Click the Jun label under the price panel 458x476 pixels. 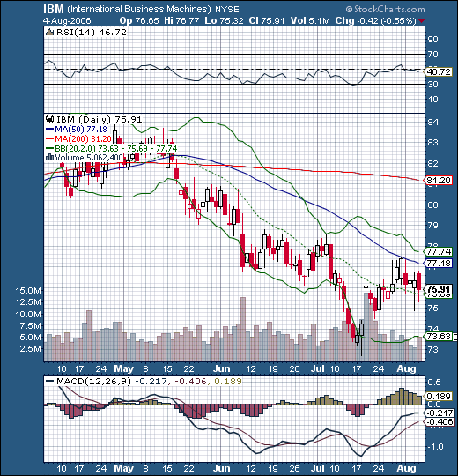(221, 368)
